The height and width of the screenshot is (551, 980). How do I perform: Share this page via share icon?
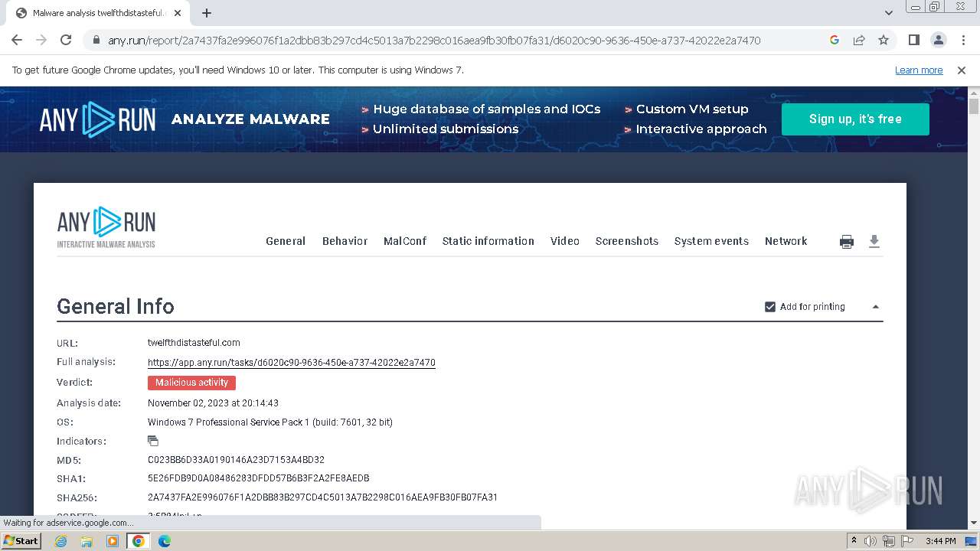859,40
